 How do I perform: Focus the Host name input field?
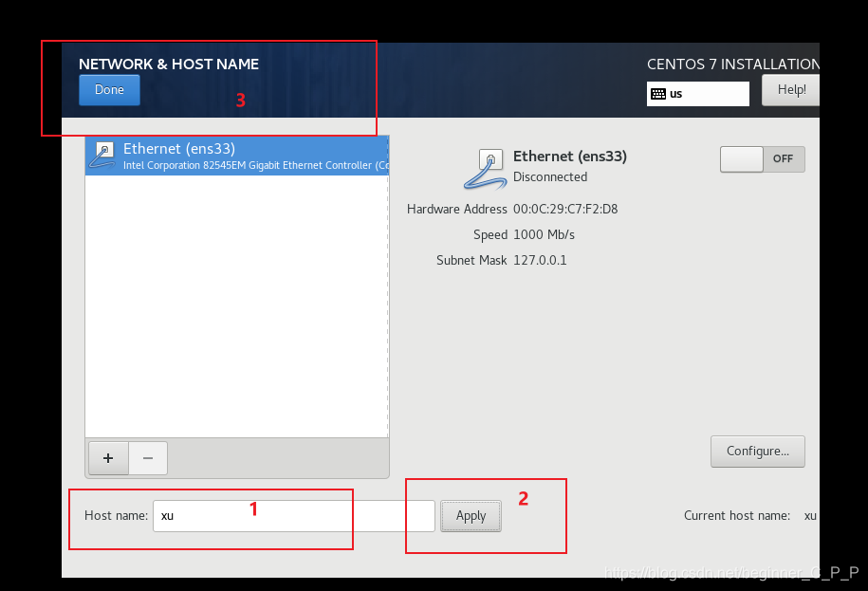click(x=293, y=516)
